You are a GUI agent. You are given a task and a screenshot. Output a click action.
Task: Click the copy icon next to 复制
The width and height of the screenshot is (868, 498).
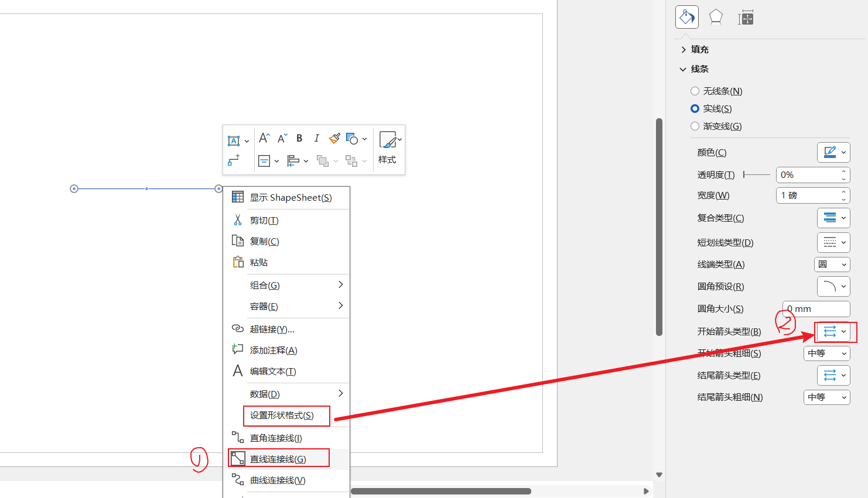click(x=238, y=241)
